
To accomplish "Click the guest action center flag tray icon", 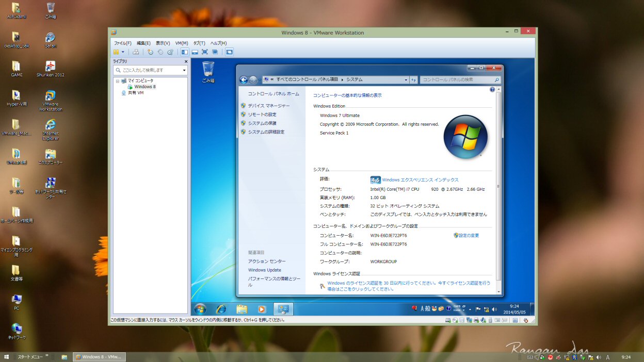I will pos(478,309).
